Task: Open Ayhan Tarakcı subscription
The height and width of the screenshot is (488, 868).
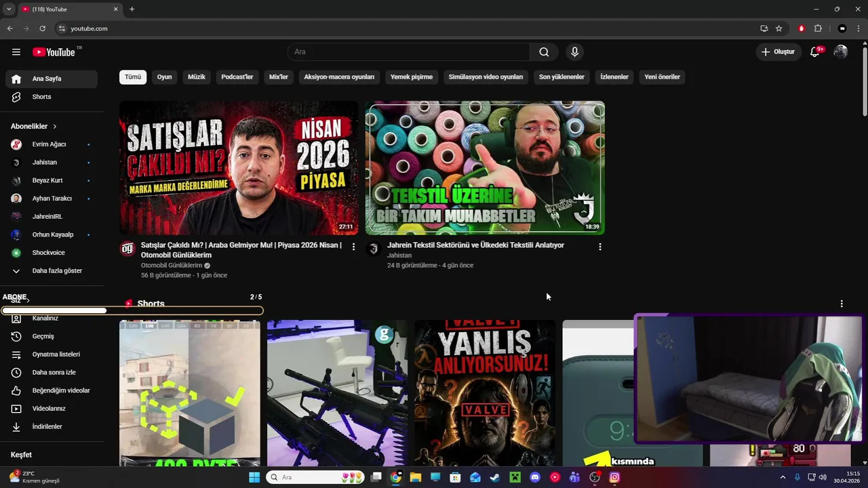Action: [52, 199]
